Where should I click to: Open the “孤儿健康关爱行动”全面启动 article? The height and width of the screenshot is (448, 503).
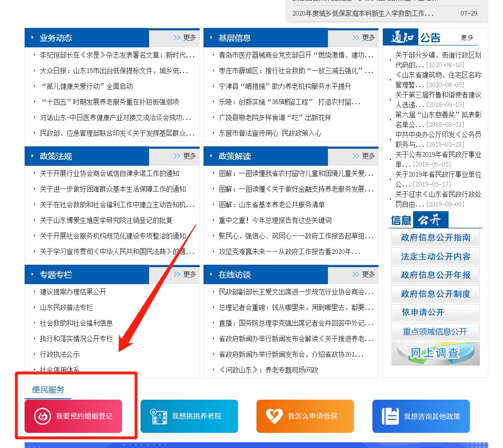point(87,87)
